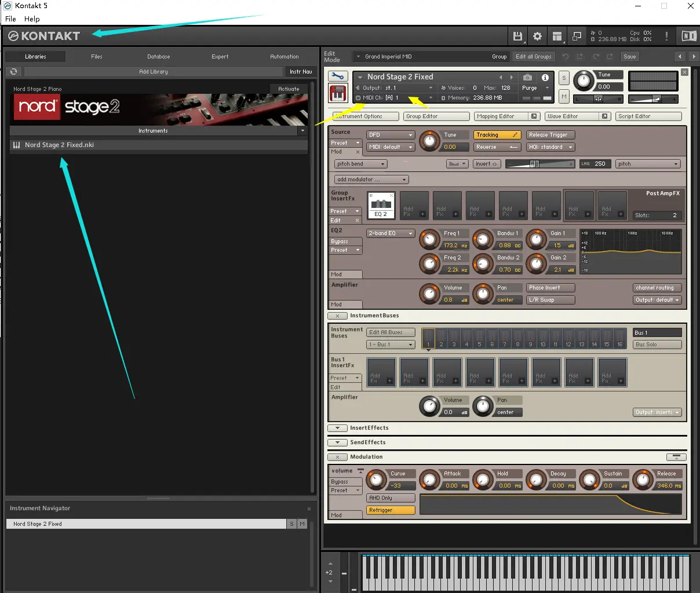
Task: Click the wrench edit-mode icon
Action: click(338, 76)
